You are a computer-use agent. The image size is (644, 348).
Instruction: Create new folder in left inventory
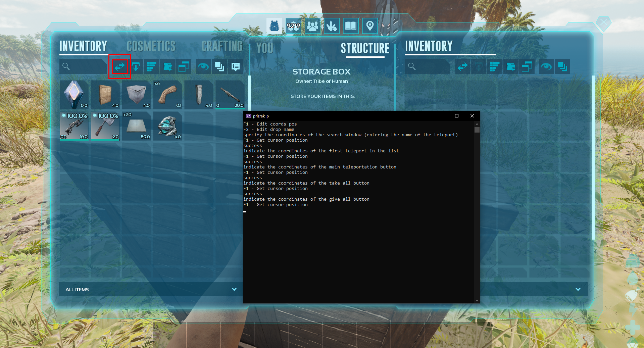(x=168, y=67)
